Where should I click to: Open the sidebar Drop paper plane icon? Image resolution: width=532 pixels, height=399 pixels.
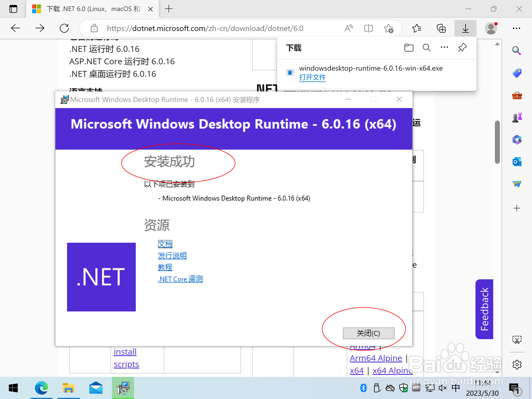516,184
